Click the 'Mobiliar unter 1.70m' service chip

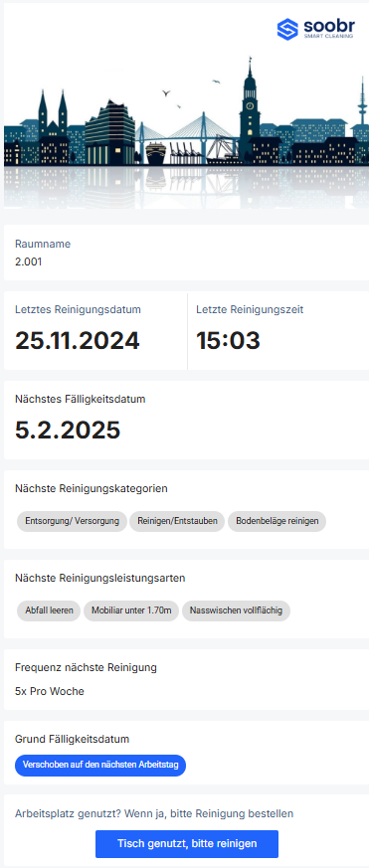pyautogui.click(x=131, y=610)
